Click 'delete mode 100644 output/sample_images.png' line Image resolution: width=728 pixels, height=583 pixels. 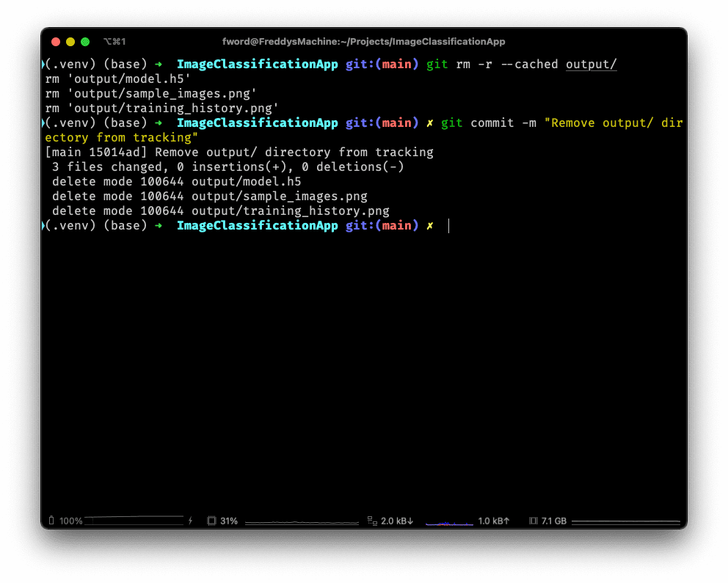pos(209,197)
